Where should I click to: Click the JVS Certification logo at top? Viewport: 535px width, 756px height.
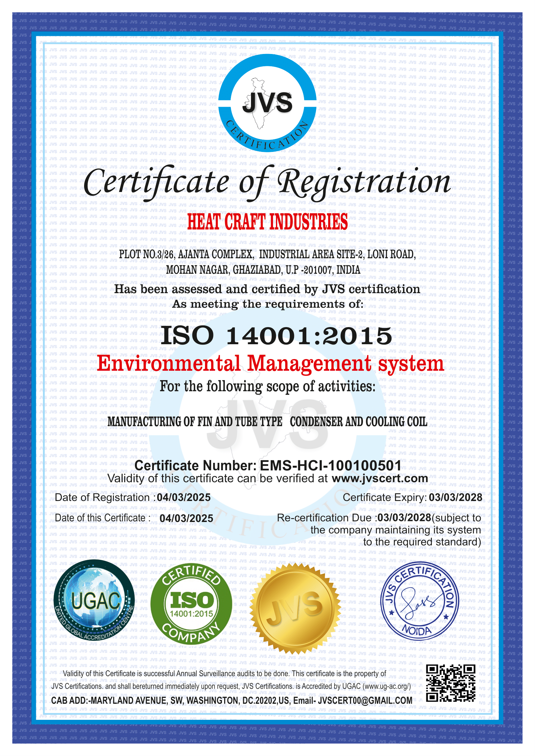click(267, 103)
